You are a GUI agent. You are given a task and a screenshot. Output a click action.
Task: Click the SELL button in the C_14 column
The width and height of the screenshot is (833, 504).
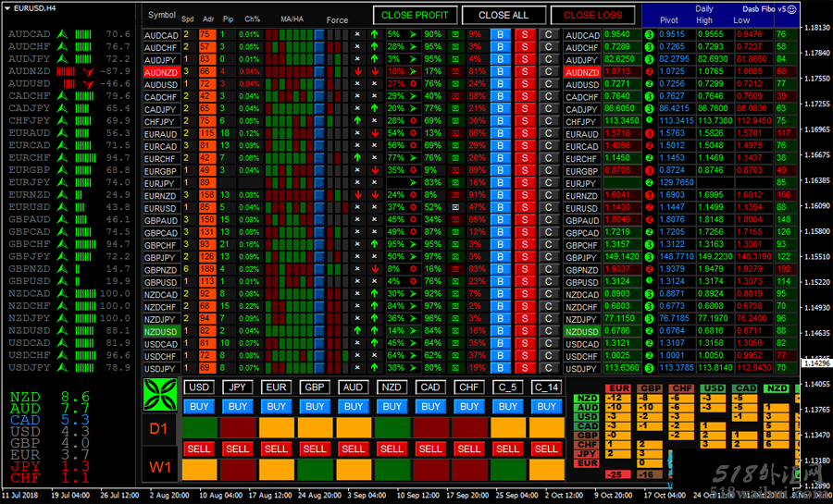pos(546,449)
